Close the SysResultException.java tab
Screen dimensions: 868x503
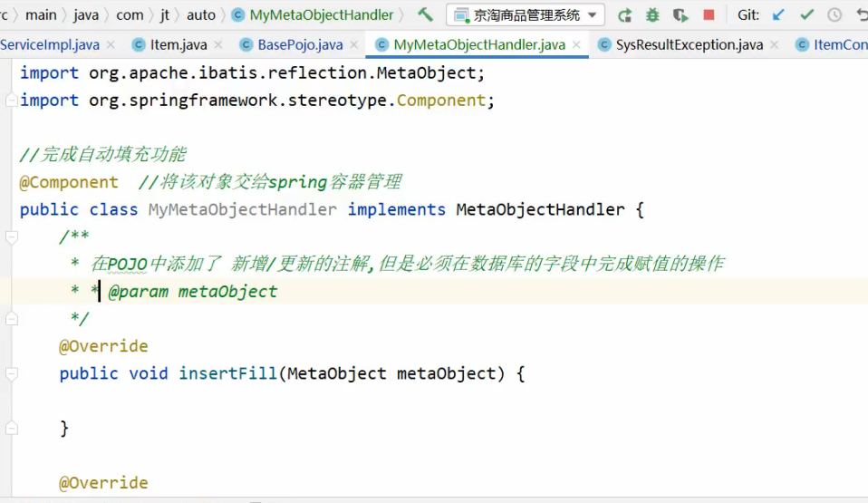tap(775, 44)
